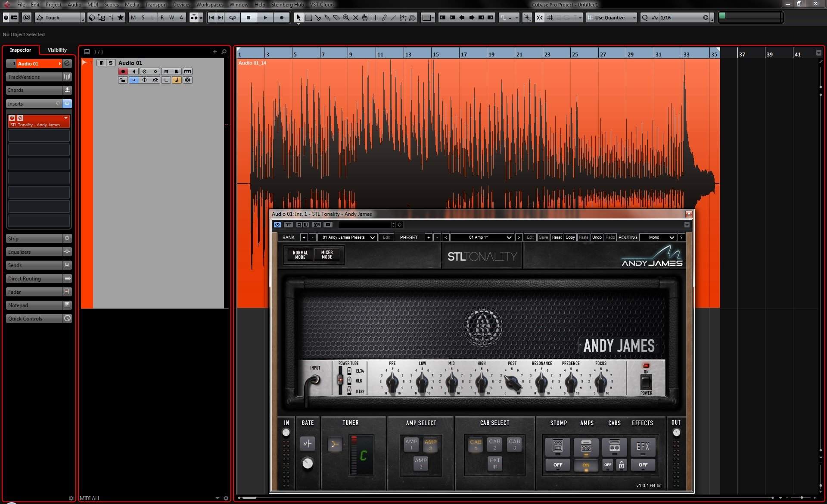Screen dimensions: 827x504
Task: Click the noise gate enable icon
Action: [307, 443]
